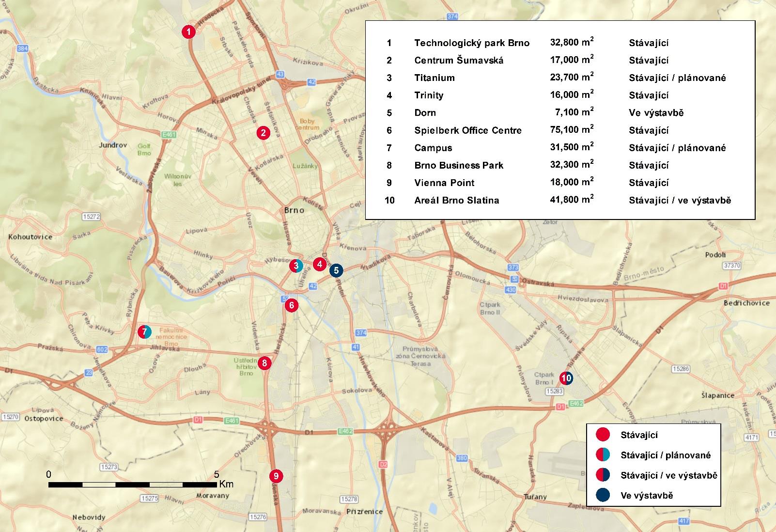This screenshot has width=776, height=532.
Task: Click the area value '75,100 m²'
Action: (572, 129)
